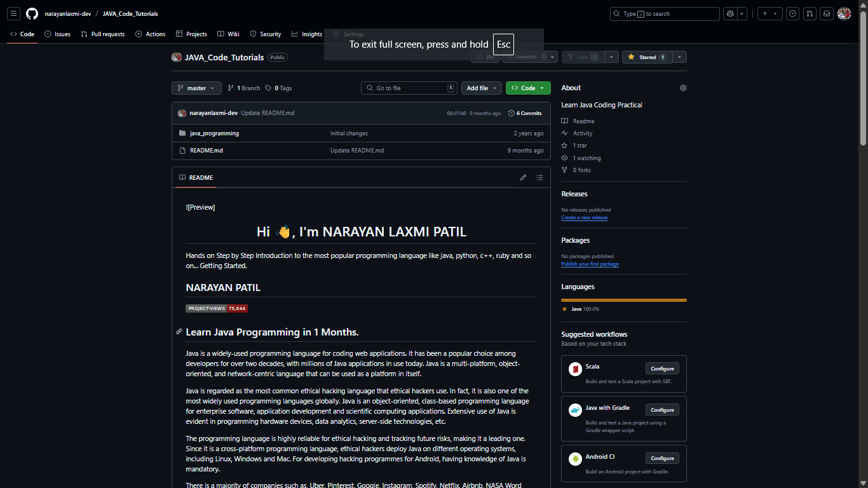The image size is (868, 488).
Task: Open the issues icon in top bar
Action: tap(792, 13)
